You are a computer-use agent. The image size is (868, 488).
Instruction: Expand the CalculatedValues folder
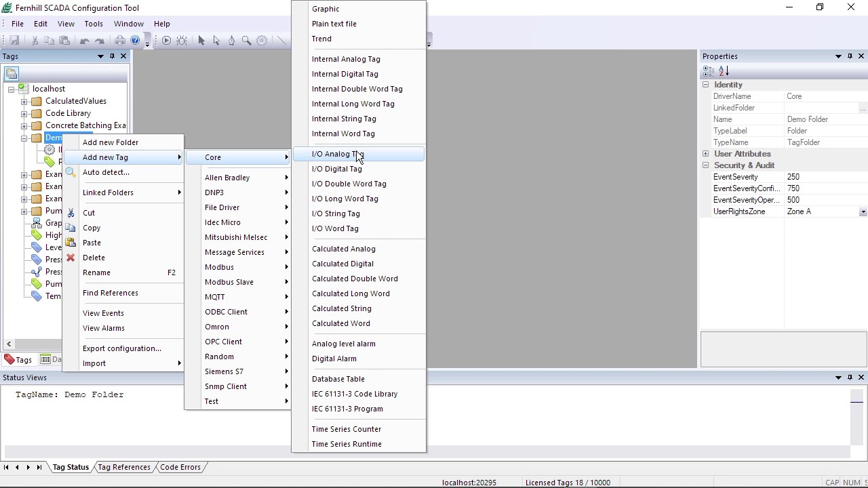pyautogui.click(x=24, y=102)
